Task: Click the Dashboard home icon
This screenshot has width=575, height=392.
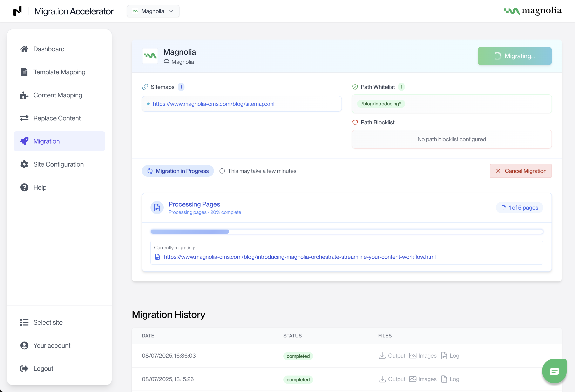Action: pos(24,49)
